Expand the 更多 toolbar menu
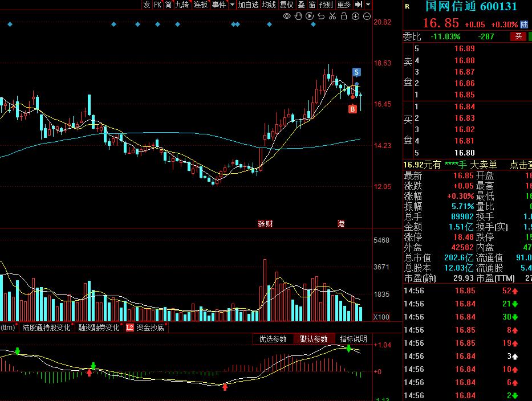This screenshot has width=532, height=401. [344, 5]
